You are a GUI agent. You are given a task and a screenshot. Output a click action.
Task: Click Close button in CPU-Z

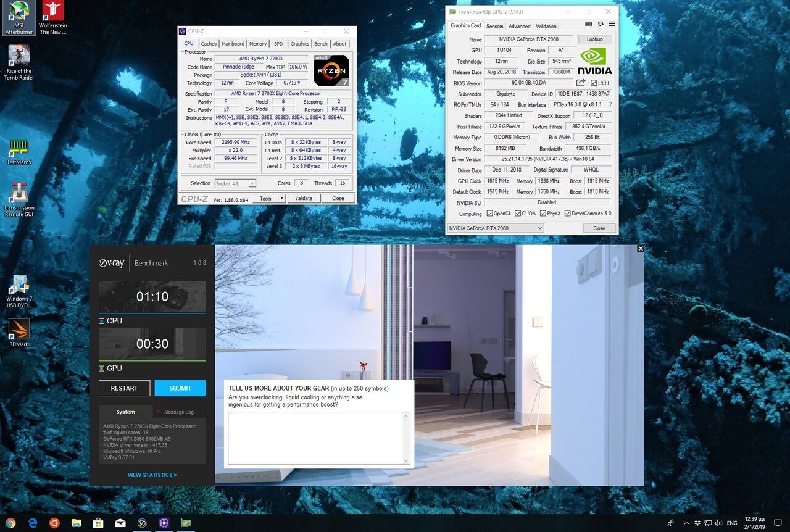pos(338,198)
